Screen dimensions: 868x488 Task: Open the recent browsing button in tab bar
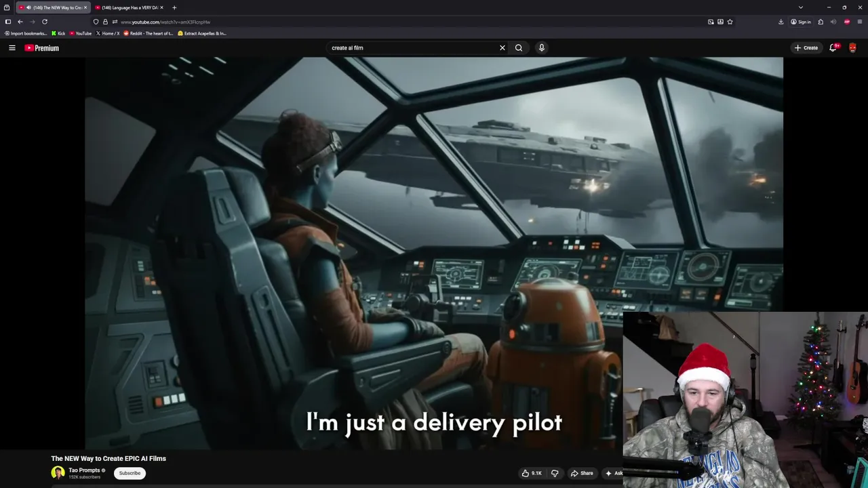pyautogui.click(x=7, y=7)
